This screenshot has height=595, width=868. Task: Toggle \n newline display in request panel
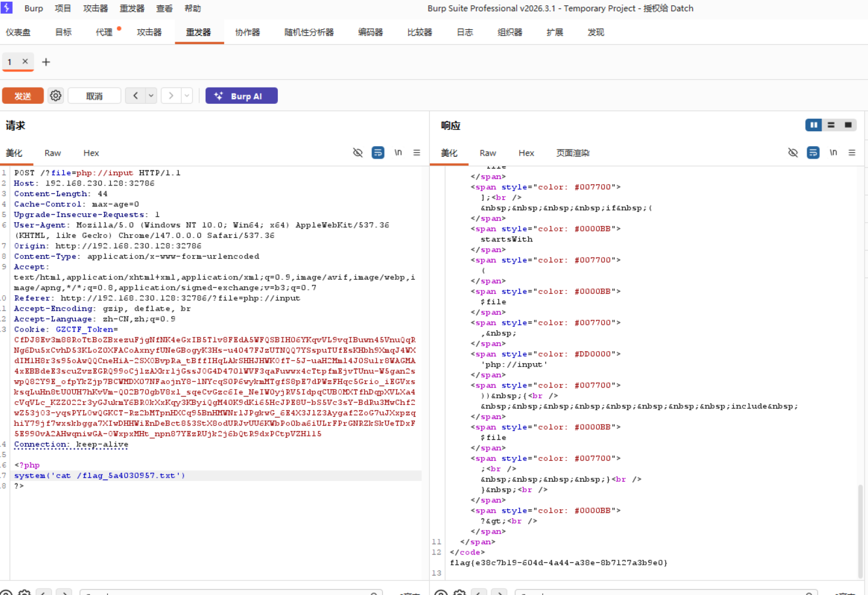(x=398, y=153)
